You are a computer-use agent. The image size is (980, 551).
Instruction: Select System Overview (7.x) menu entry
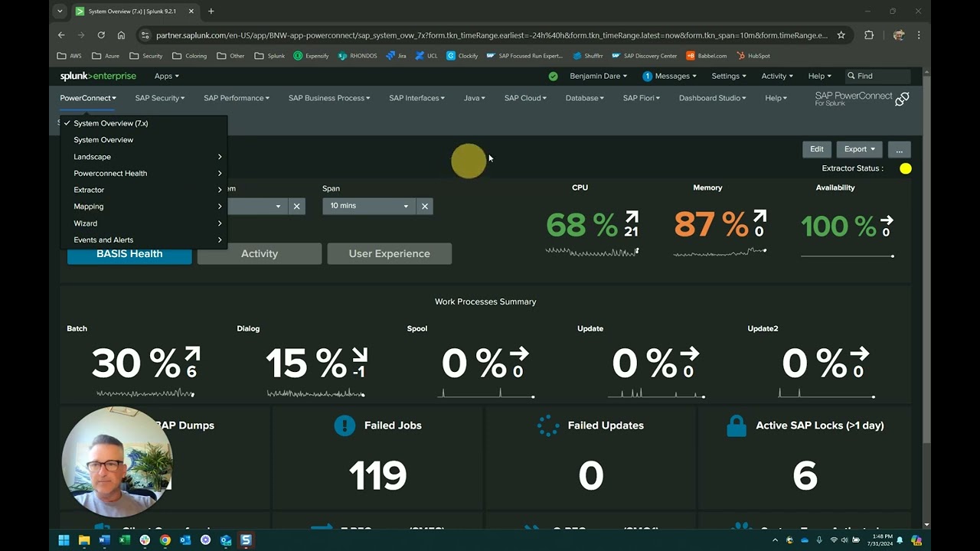tap(144, 123)
